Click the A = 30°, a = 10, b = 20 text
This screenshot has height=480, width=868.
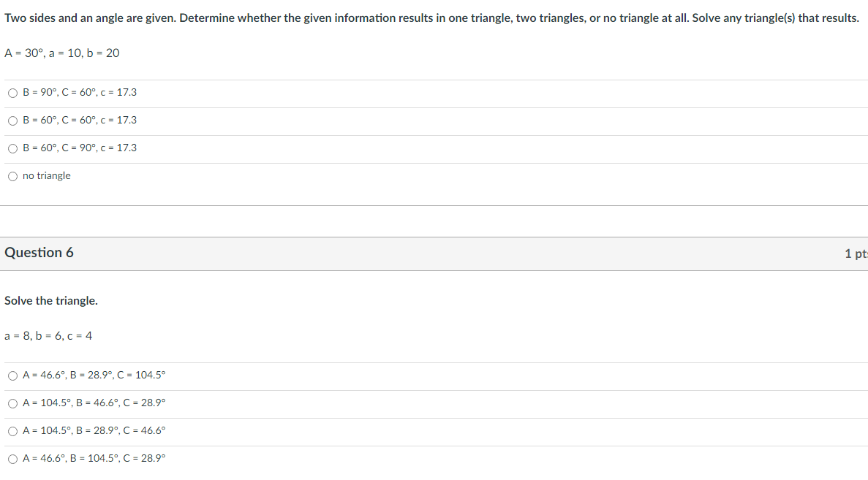pyautogui.click(x=61, y=53)
